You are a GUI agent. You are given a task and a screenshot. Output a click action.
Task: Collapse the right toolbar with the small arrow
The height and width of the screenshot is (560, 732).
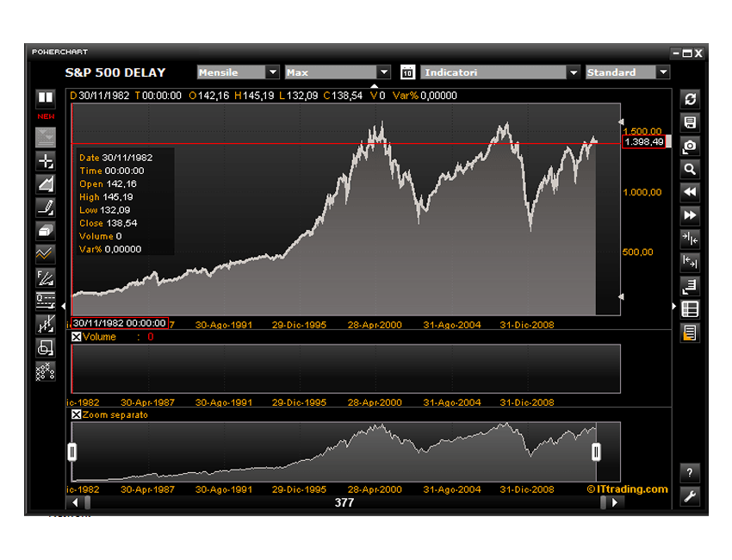coord(674,307)
